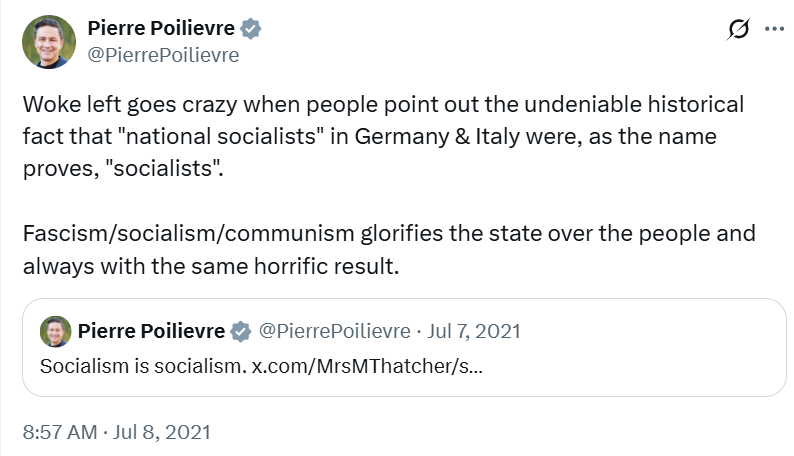Viewport: 794px width, 456px height.
Task: Click the verified badge inside the quoted tweet
Action: 241,331
